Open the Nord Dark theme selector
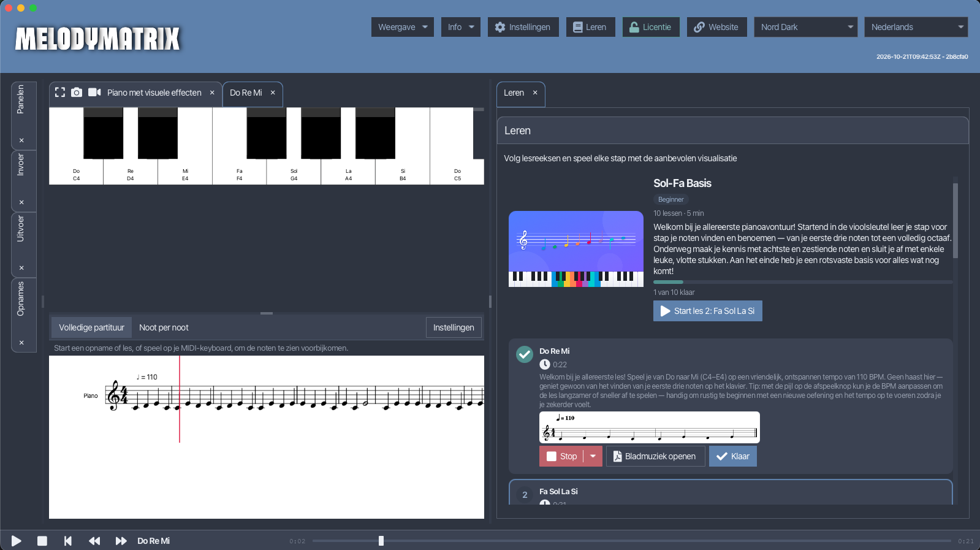980x550 pixels. 805,27
